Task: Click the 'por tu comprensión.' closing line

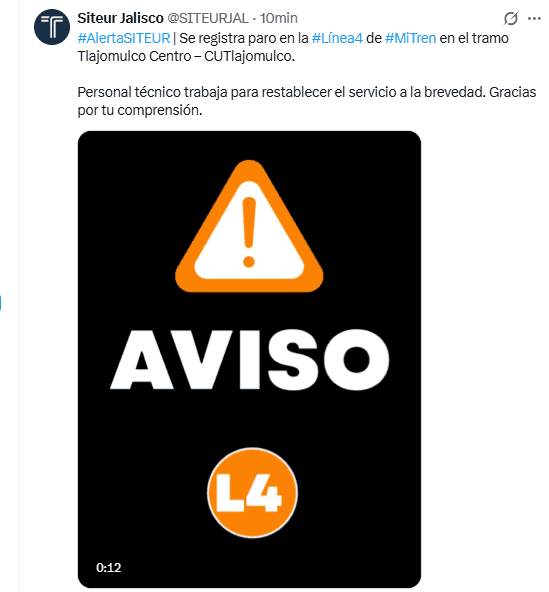Action: click(x=140, y=110)
